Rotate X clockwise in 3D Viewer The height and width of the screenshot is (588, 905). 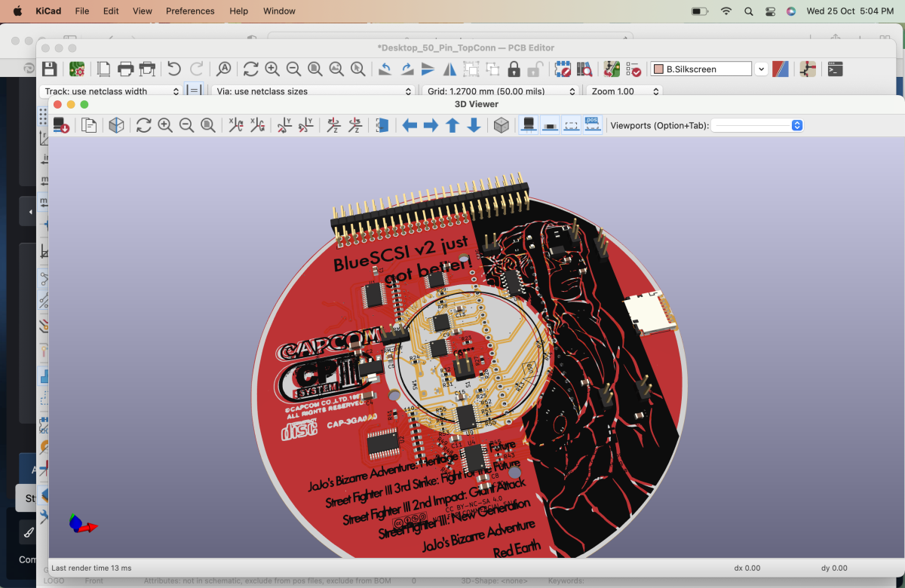tap(235, 126)
